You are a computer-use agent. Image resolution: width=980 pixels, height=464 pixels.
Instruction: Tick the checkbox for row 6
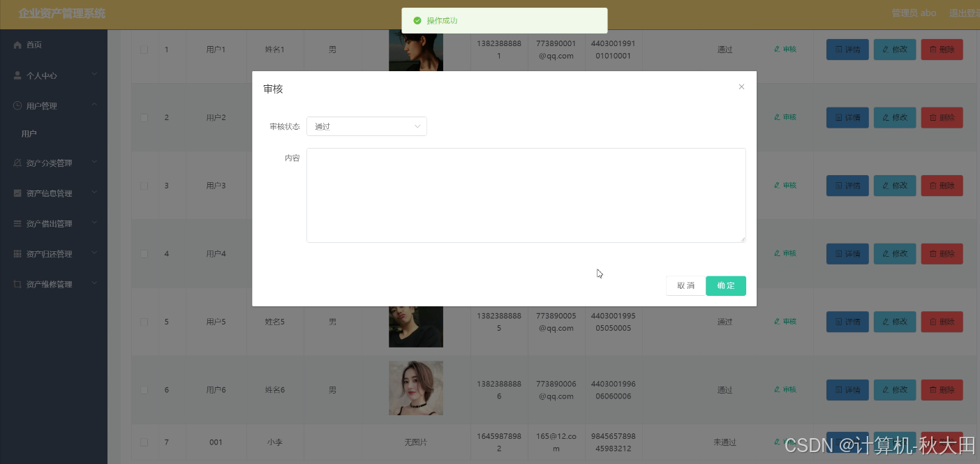tap(144, 389)
